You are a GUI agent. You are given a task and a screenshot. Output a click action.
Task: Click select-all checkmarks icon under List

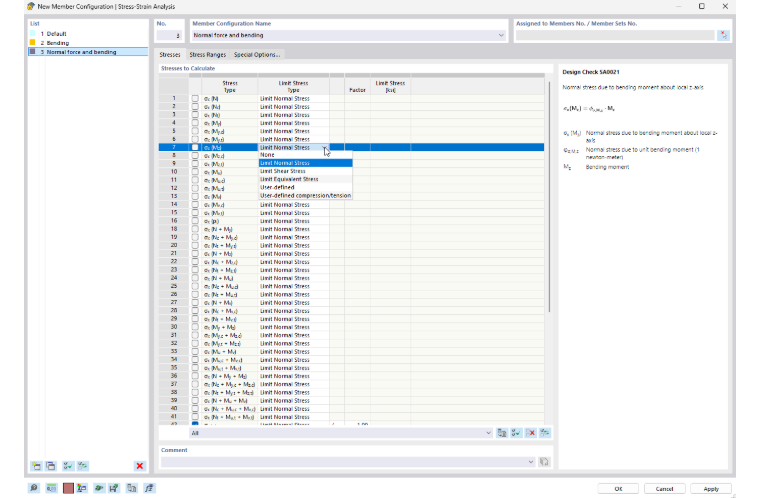point(68,466)
